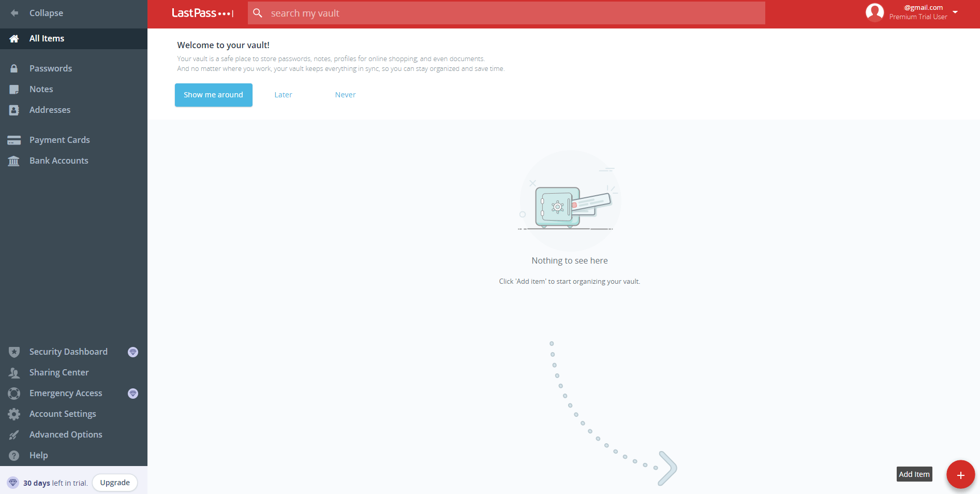Click the Advanced Options rocket icon

(14, 435)
